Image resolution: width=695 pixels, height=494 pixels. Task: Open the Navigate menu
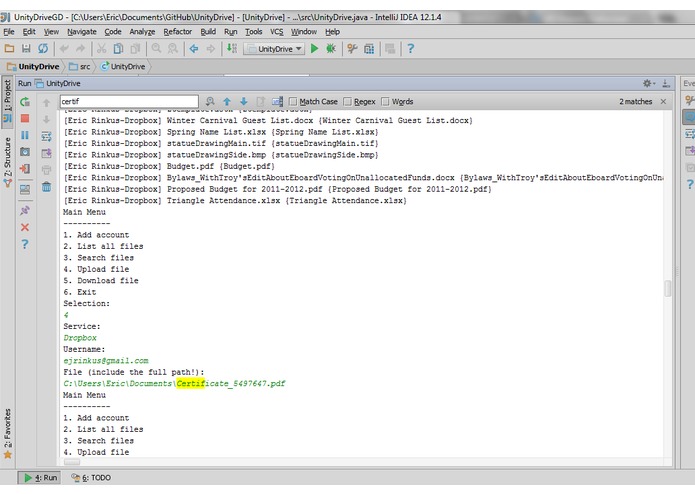tap(82, 32)
